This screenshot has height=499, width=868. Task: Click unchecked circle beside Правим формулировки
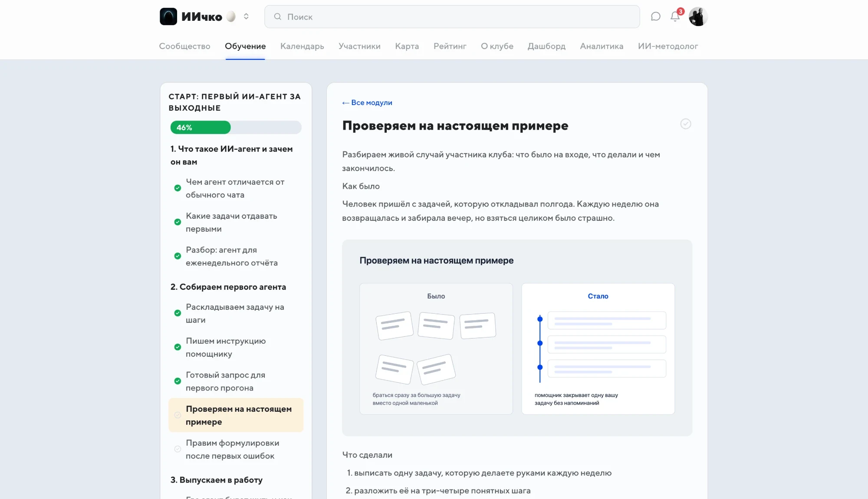(x=178, y=449)
